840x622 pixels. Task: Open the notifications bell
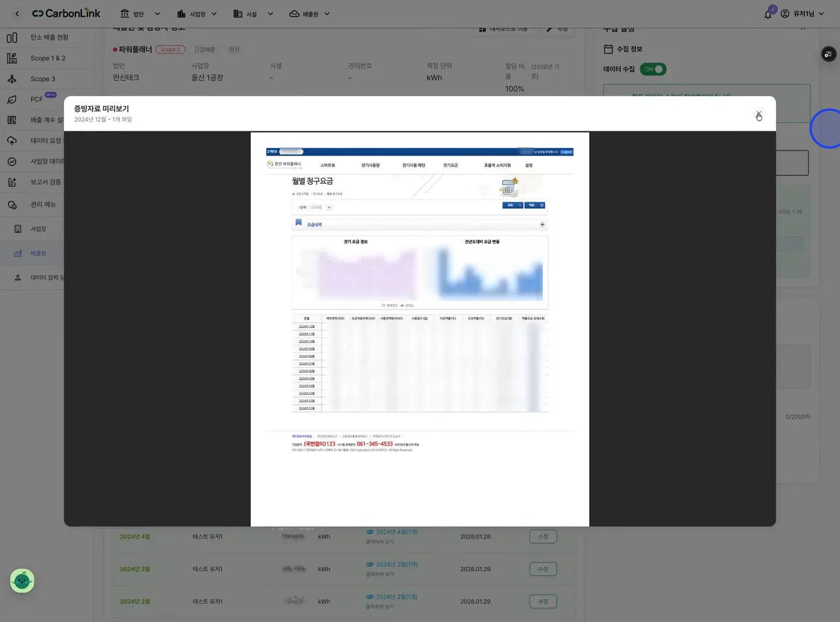tap(768, 14)
